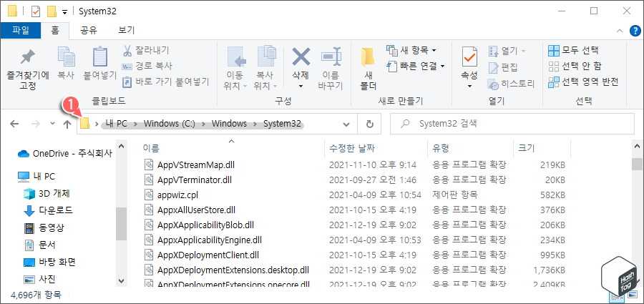Open 문서 folder in sidebar
Screen dimensions: 644x304
[39, 245]
